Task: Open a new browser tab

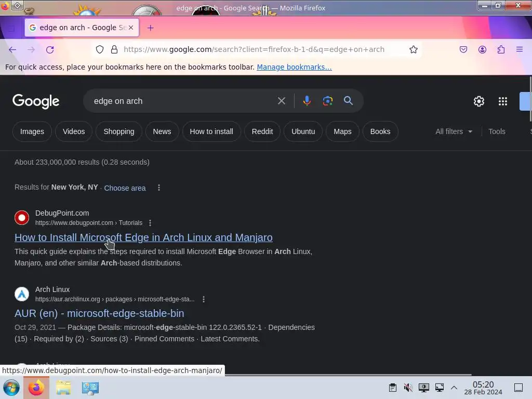Action: click(150, 28)
